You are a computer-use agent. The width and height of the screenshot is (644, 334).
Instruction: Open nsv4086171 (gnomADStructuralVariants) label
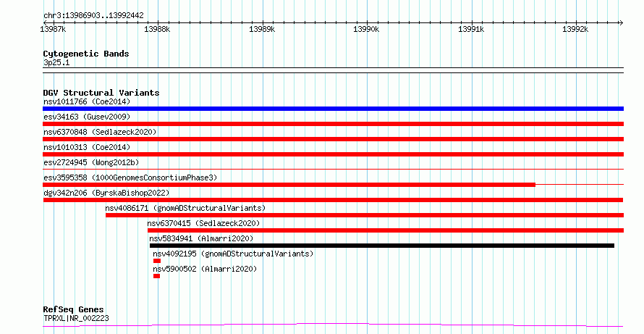point(185,208)
